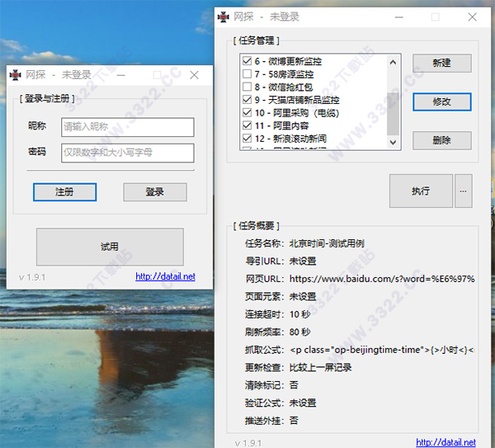Click the 未设置 value beside 页面元素
Screen dimensions: 495x448
point(303,296)
